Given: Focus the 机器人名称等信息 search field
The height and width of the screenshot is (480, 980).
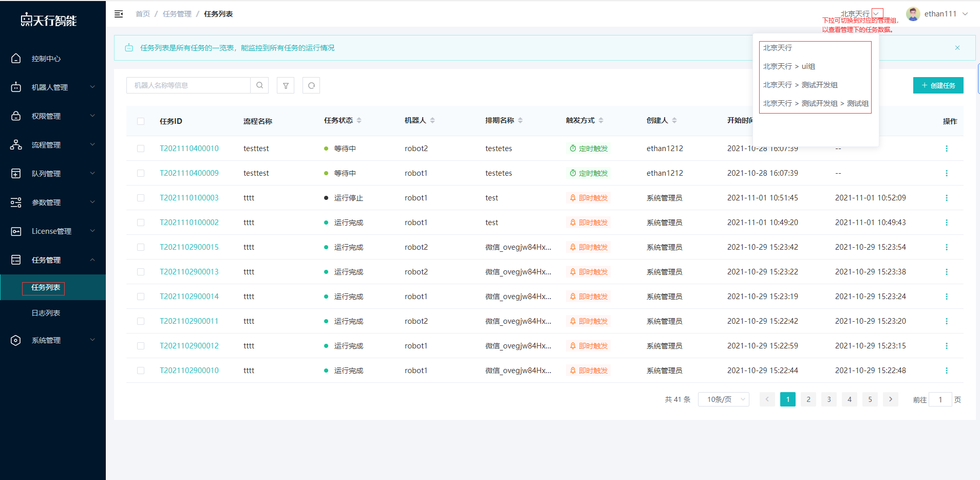Looking at the screenshot, I should (x=189, y=85).
